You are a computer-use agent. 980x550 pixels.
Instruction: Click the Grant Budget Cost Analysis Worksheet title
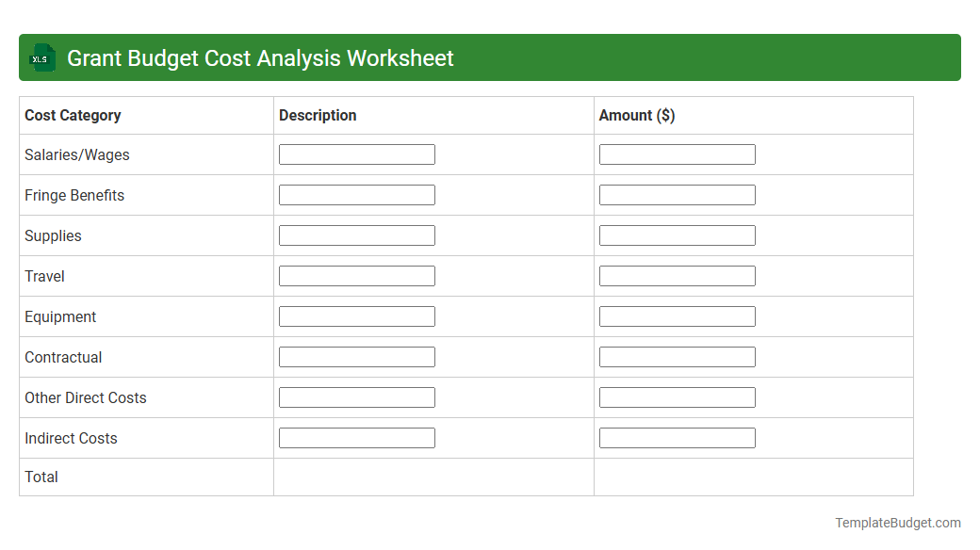(x=258, y=57)
